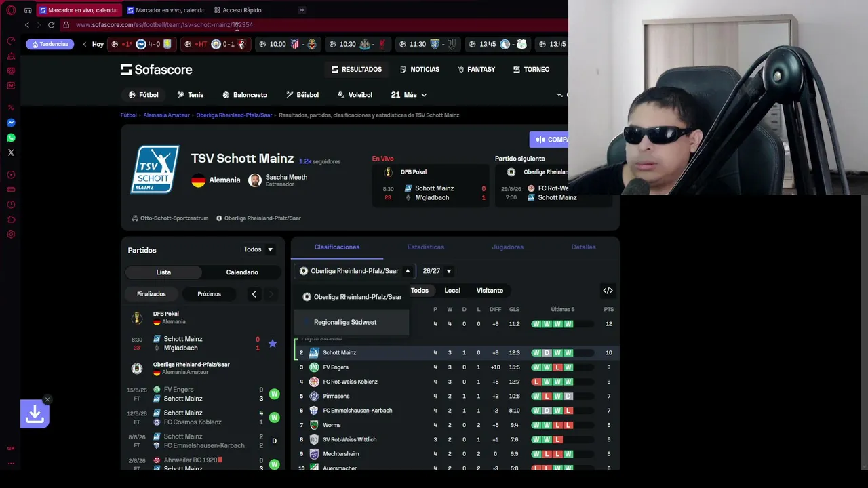Image resolution: width=868 pixels, height=488 pixels.
Task: Open the Worms row in the standings
Action: 455,425
